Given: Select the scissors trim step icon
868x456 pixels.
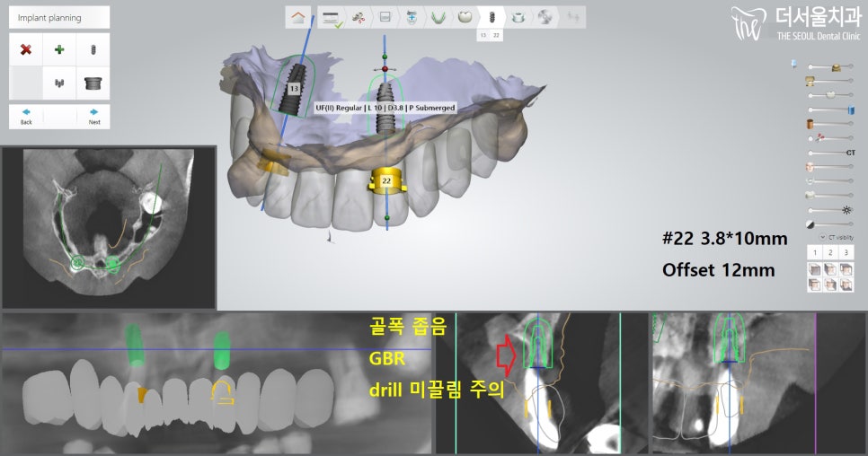Looking at the screenshot, I should tap(358, 16).
